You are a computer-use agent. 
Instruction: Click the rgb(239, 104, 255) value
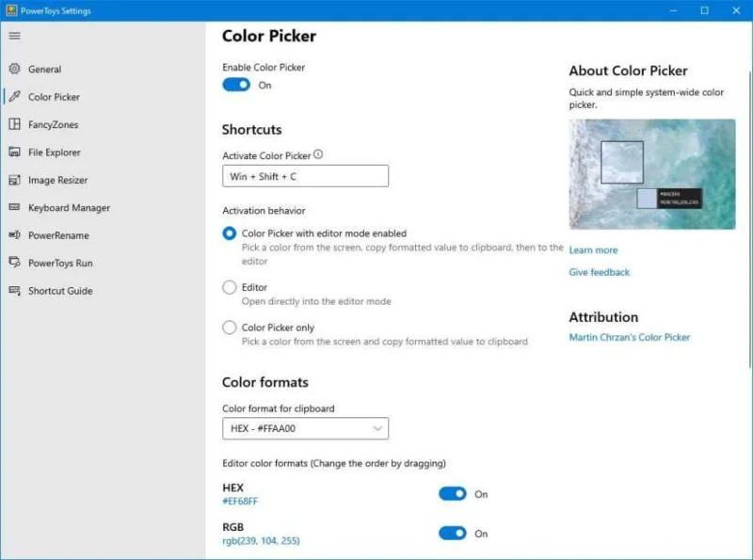click(261, 541)
